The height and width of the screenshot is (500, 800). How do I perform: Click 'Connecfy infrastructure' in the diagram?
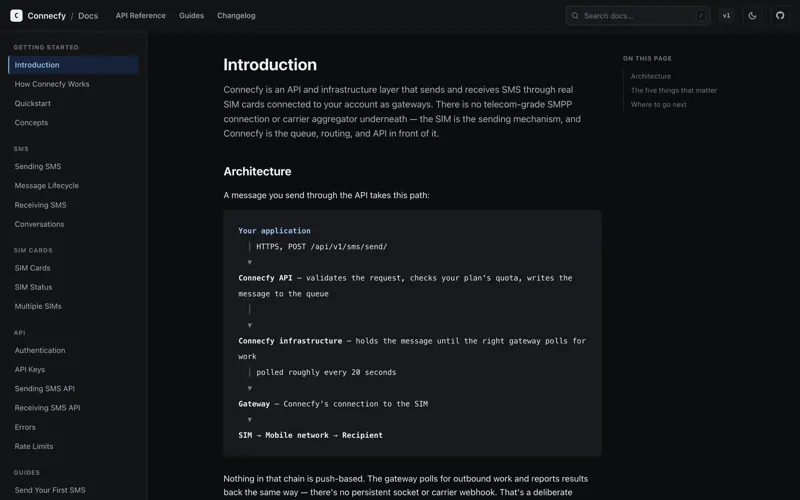tap(290, 341)
